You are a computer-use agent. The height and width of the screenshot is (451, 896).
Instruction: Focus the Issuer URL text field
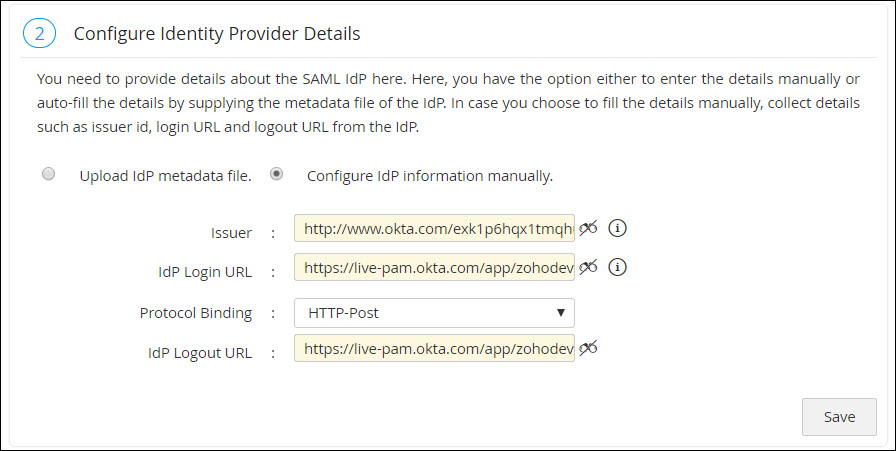[x=434, y=229]
